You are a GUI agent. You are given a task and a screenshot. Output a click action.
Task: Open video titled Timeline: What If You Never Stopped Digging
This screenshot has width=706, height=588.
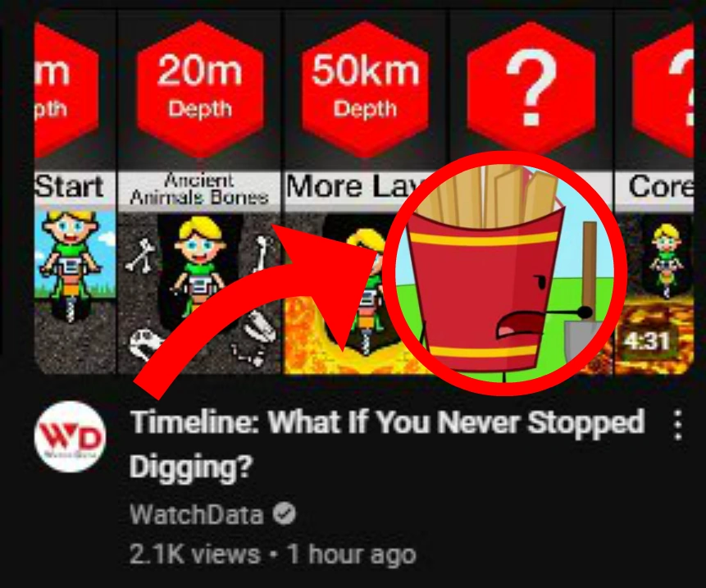387,444
